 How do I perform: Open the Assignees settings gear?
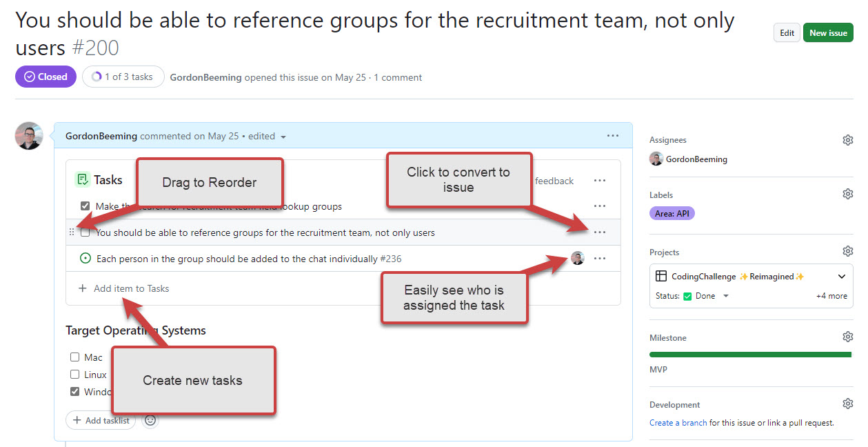tap(847, 140)
